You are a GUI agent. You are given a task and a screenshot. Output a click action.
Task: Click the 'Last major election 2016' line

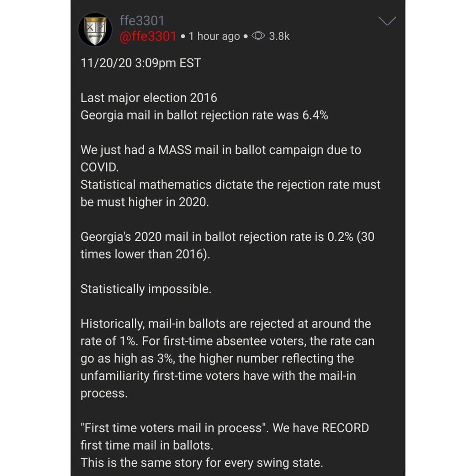pos(149,98)
